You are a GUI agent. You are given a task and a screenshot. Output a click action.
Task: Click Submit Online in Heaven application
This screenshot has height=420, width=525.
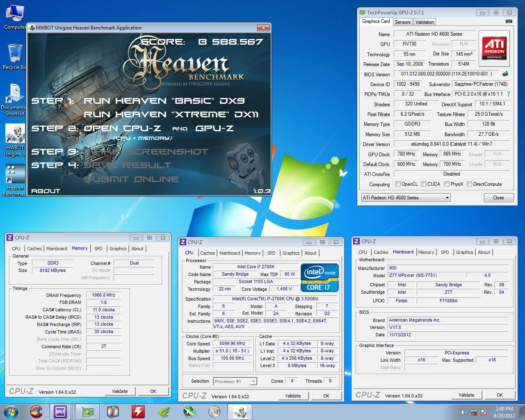(x=131, y=179)
